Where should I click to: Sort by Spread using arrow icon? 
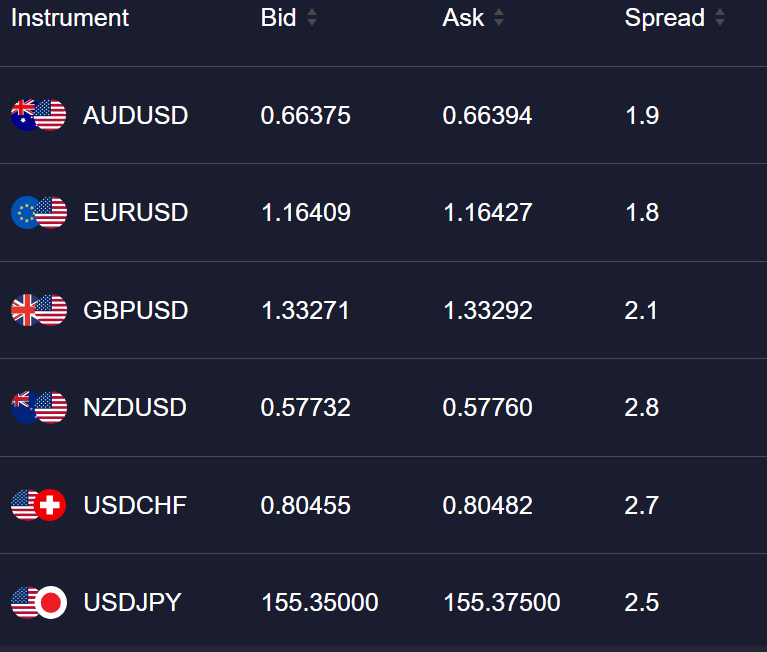[720, 18]
